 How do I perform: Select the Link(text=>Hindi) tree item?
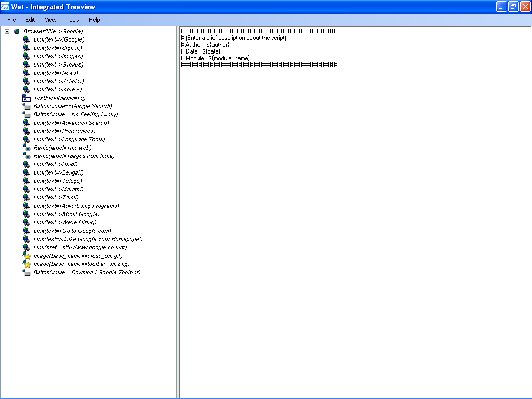(56, 164)
